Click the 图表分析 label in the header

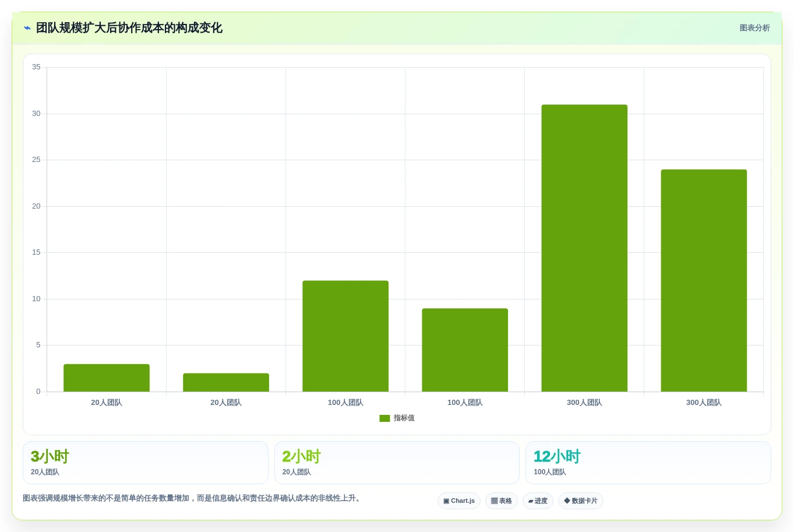(x=754, y=28)
